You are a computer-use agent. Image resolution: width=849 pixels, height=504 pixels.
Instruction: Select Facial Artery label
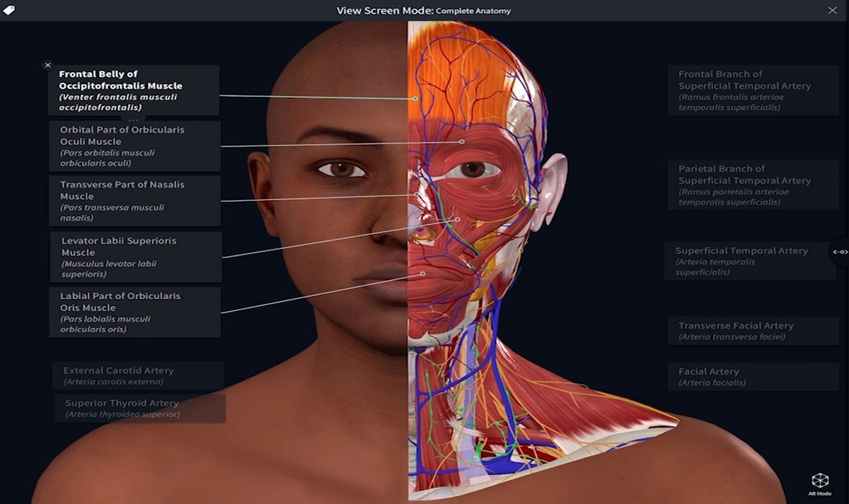click(x=753, y=377)
